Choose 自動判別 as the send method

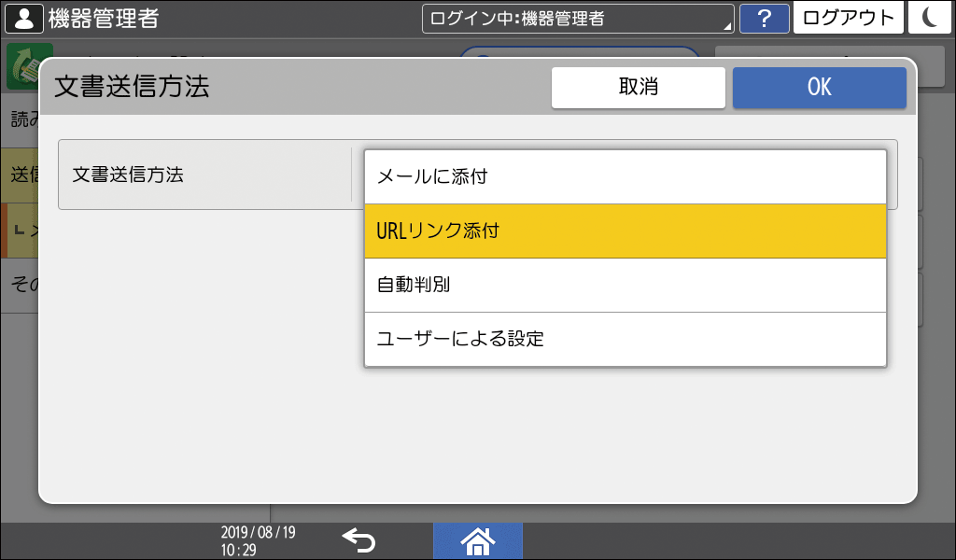626,285
